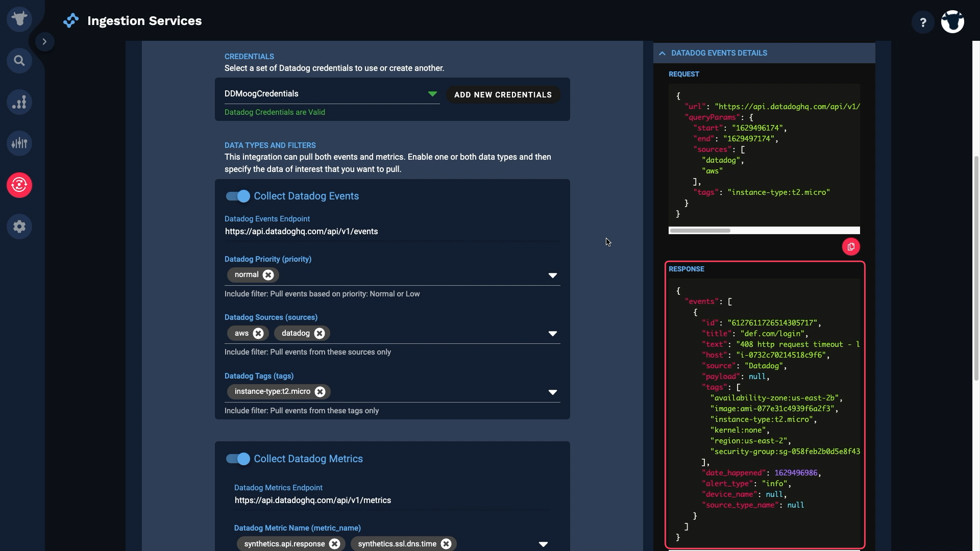The width and height of the screenshot is (980, 551).
Task: Open the DDMoogCredentials credentials dropdown
Action: pos(332,94)
